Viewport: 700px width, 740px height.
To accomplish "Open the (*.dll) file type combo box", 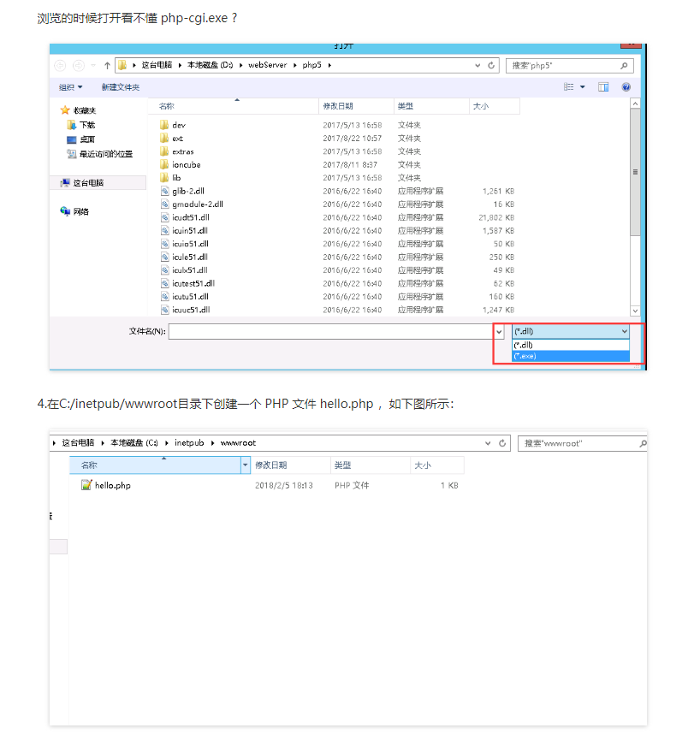I will pyautogui.click(x=570, y=331).
